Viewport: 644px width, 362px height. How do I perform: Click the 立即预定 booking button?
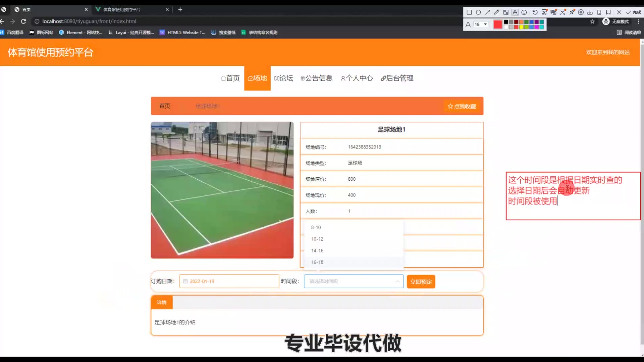click(x=421, y=282)
